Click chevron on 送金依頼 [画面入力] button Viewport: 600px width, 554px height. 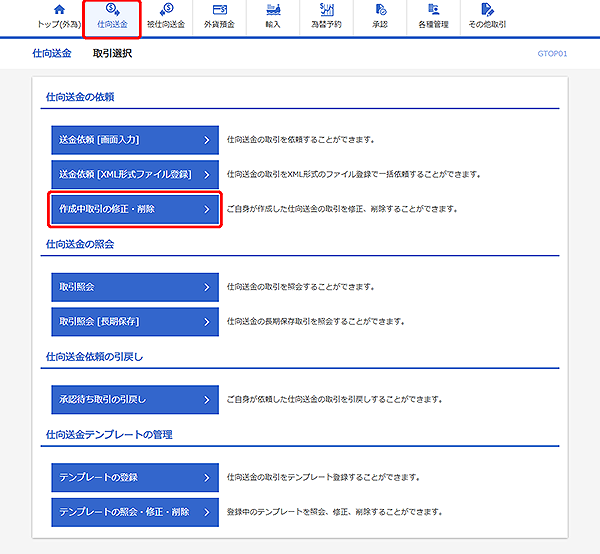click(207, 140)
